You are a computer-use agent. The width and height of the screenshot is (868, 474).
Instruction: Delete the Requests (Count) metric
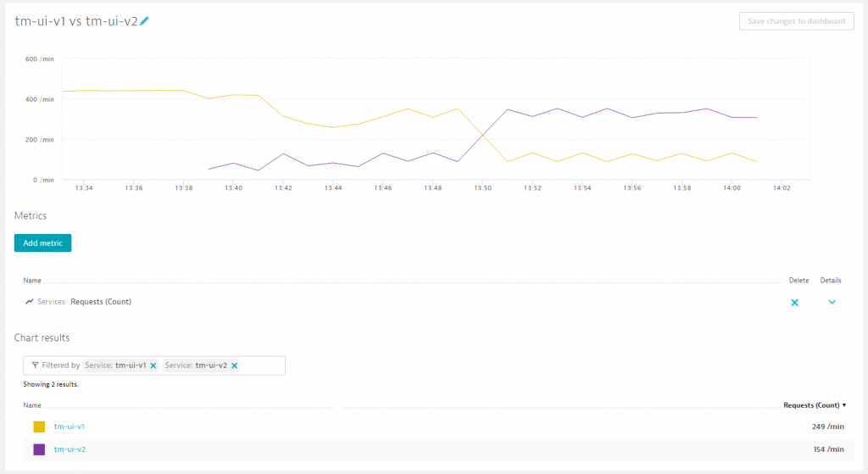(794, 302)
